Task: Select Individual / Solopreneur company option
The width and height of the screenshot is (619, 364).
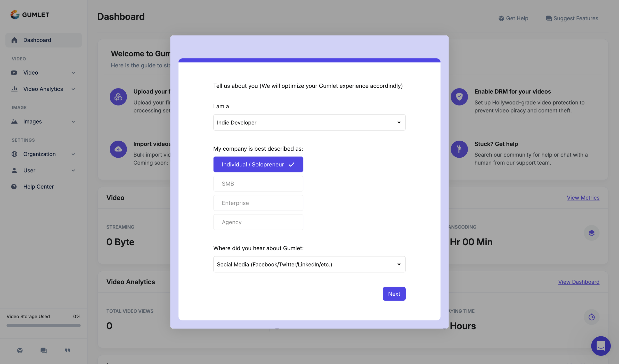Action: pos(258,164)
